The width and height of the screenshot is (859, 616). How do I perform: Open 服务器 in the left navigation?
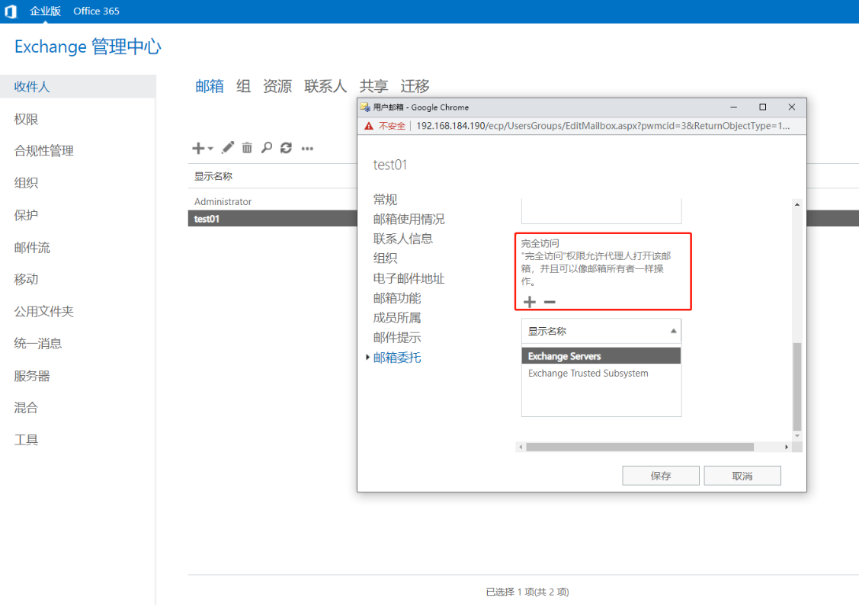tap(32, 375)
